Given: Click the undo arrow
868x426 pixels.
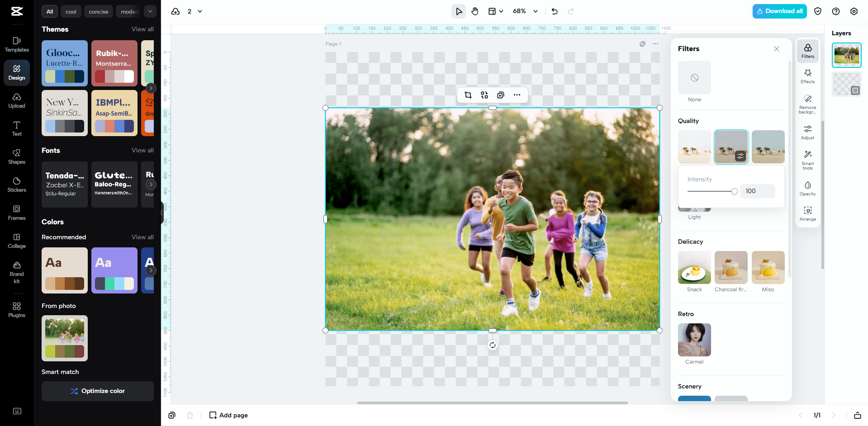Looking at the screenshot, I should point(555,11).
